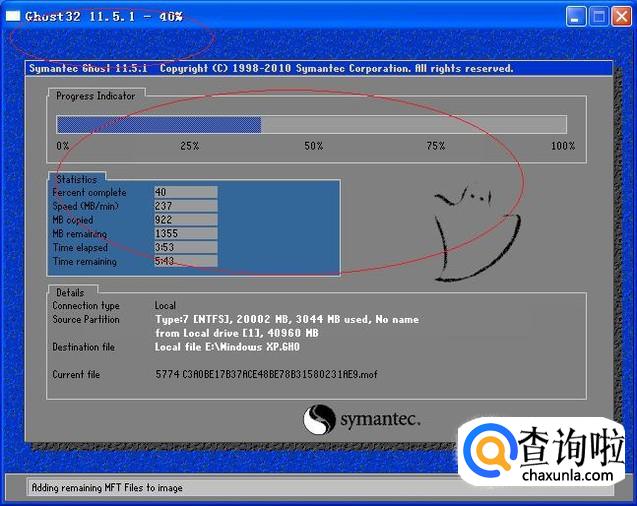The width and height of the screenshot is (637, 506).
Task: Close the Ghost32 window
Action: click(x=622, y=17)
